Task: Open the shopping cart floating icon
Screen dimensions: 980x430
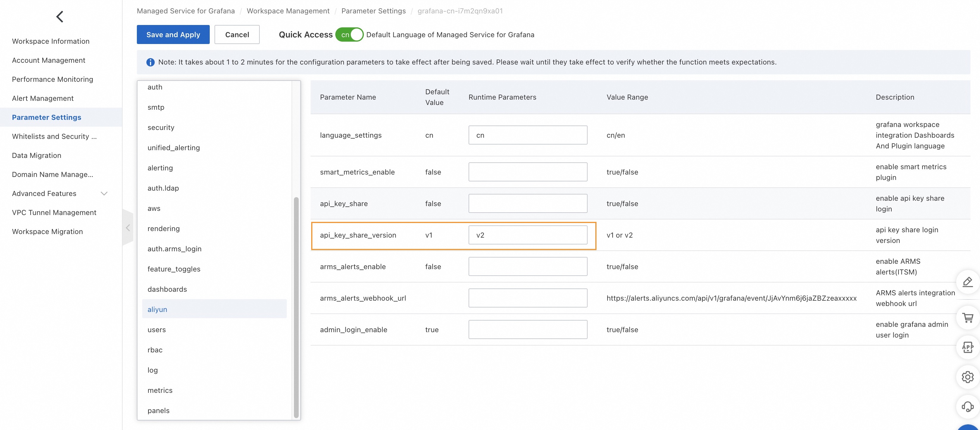Action: tap(968, 318)
